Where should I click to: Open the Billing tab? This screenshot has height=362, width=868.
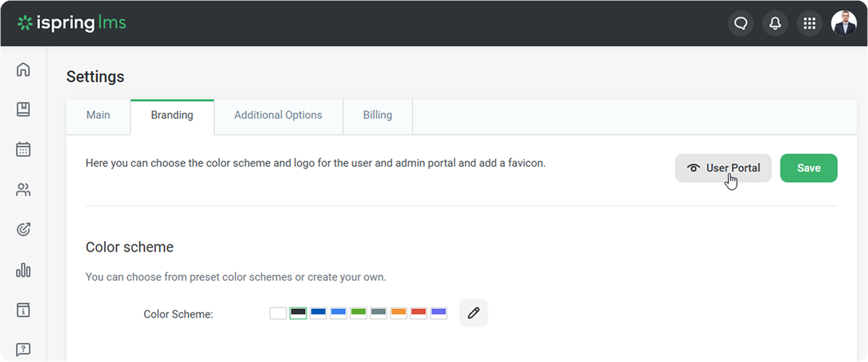click(377, 115)
